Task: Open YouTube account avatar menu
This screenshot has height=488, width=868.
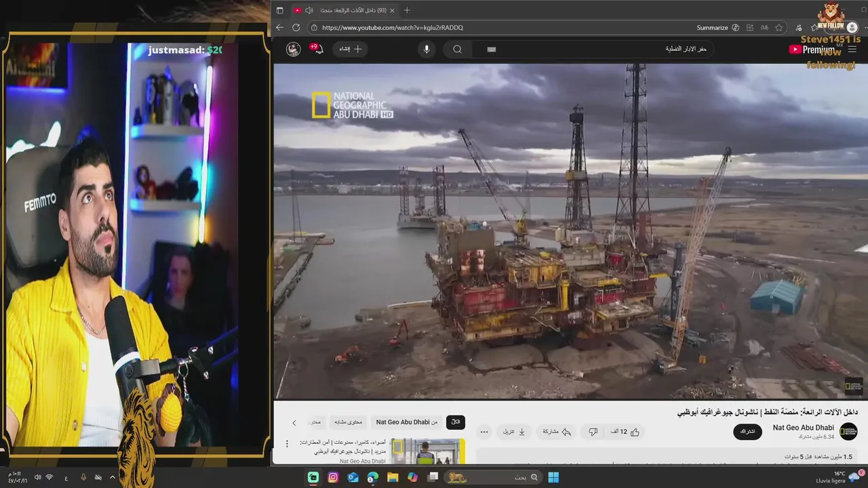Action: [293, 49]
